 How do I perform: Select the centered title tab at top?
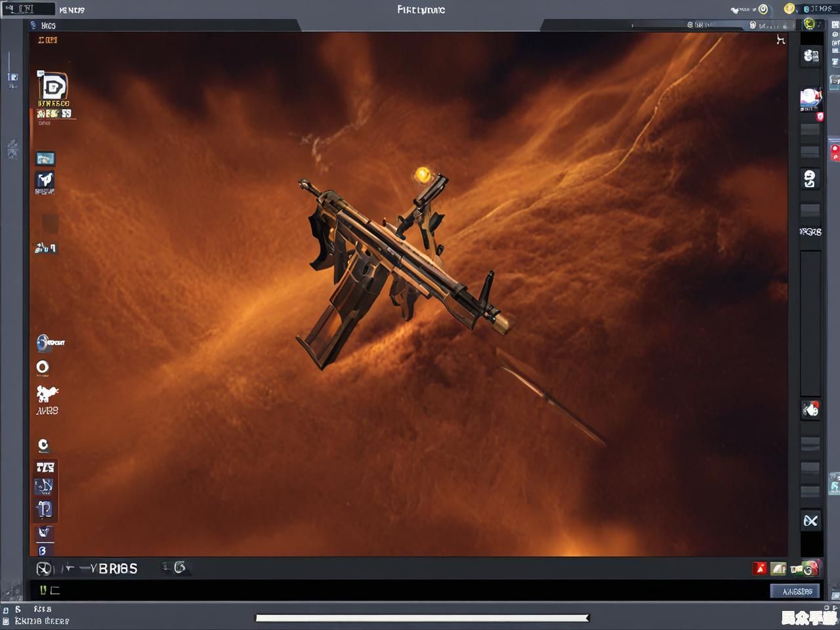(x=421, y=9)
